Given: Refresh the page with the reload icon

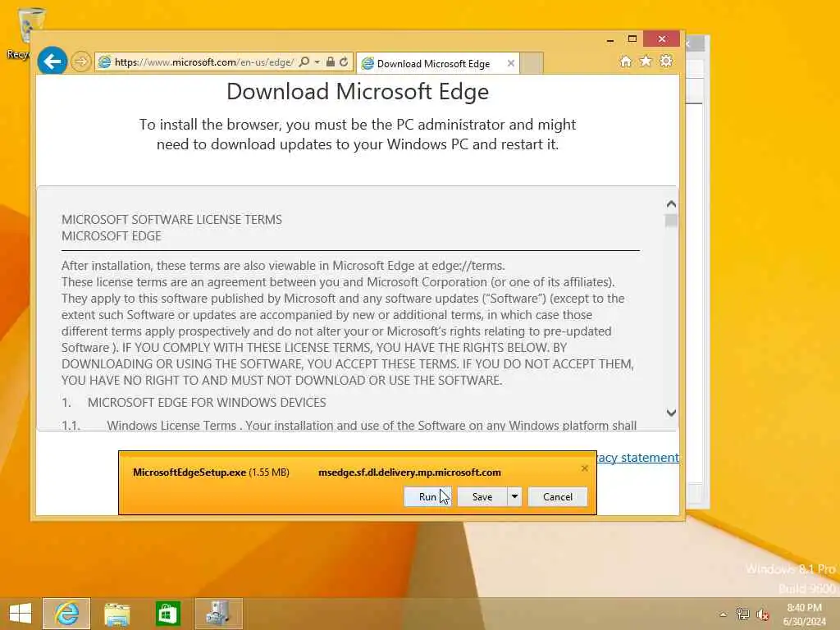Looking at the screenshot, I should 344,62.
